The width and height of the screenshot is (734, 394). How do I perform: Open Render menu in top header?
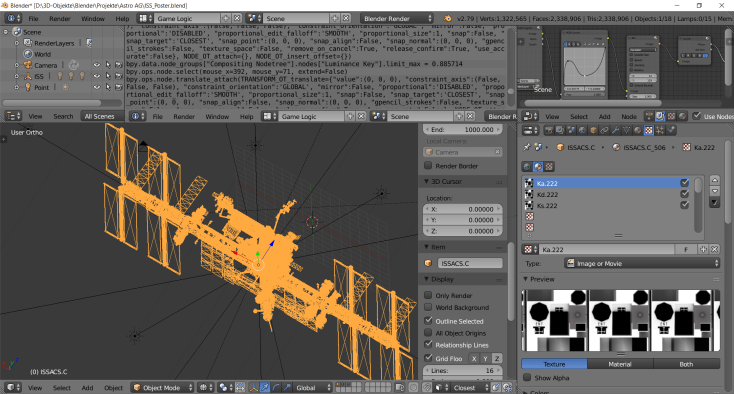[x=60, y=19]
